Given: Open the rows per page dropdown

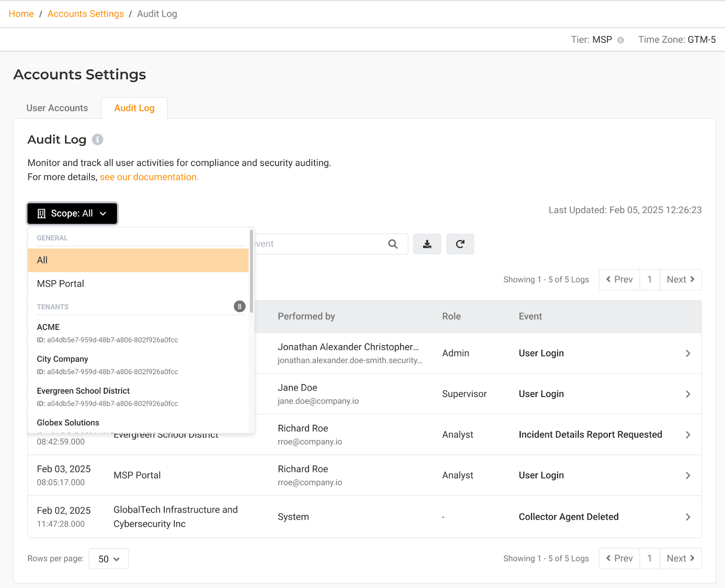Looking at the screenshot, I should (109, 559).
